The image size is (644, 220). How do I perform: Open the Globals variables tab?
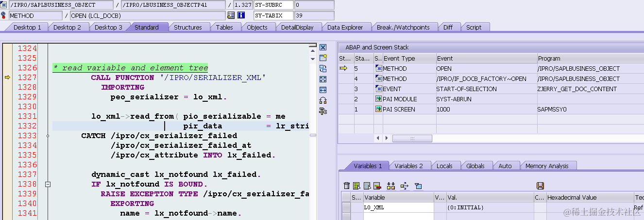click(x=475, y=166)
